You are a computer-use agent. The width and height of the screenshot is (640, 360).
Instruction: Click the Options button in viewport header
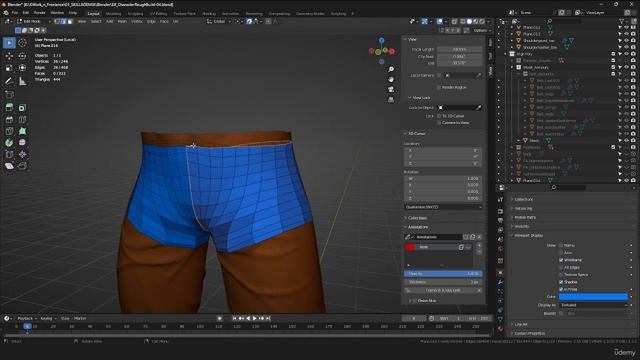pyautogui.click(x=482, y=30)
